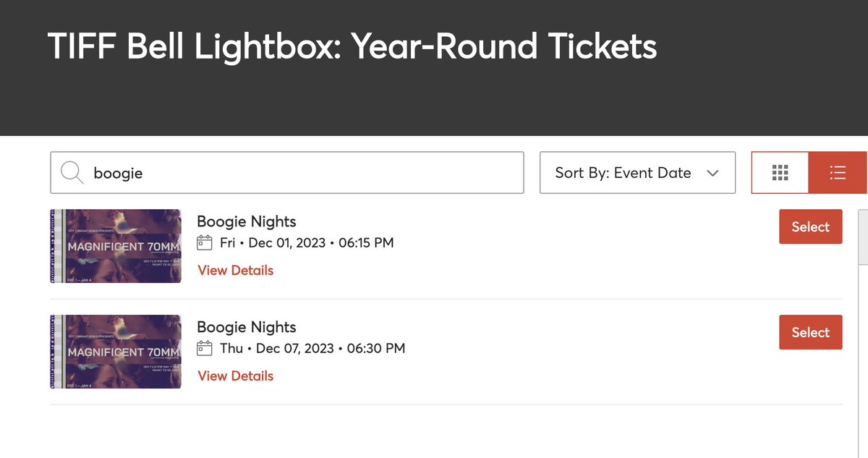The width and height of the screenshot is (868, 458).
Task: View details for Dec 07 screening
Action: [235, 376]
